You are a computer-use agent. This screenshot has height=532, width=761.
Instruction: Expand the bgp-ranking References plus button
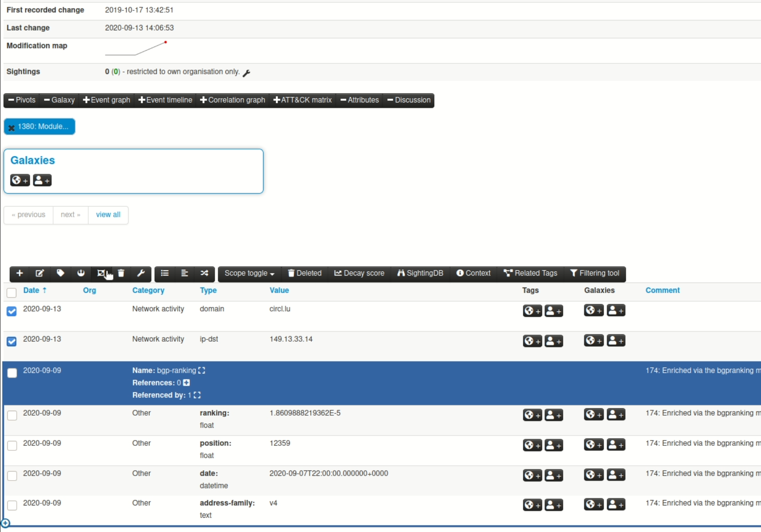pyautogui.click(x=187, y=383)
